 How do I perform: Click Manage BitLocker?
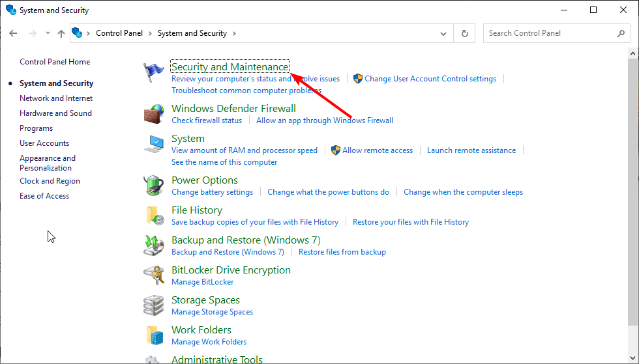(203, 282)
